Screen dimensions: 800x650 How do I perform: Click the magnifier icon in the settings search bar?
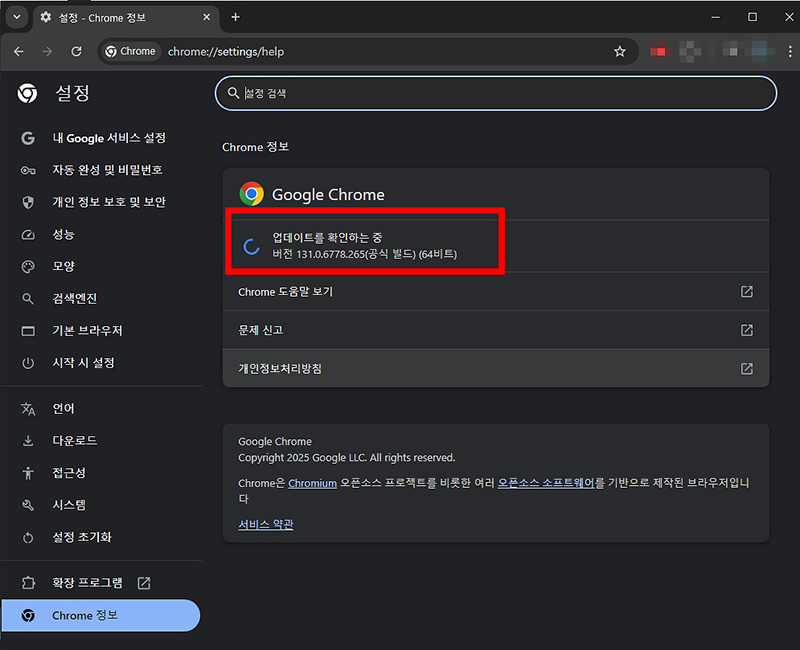point(232,93)
